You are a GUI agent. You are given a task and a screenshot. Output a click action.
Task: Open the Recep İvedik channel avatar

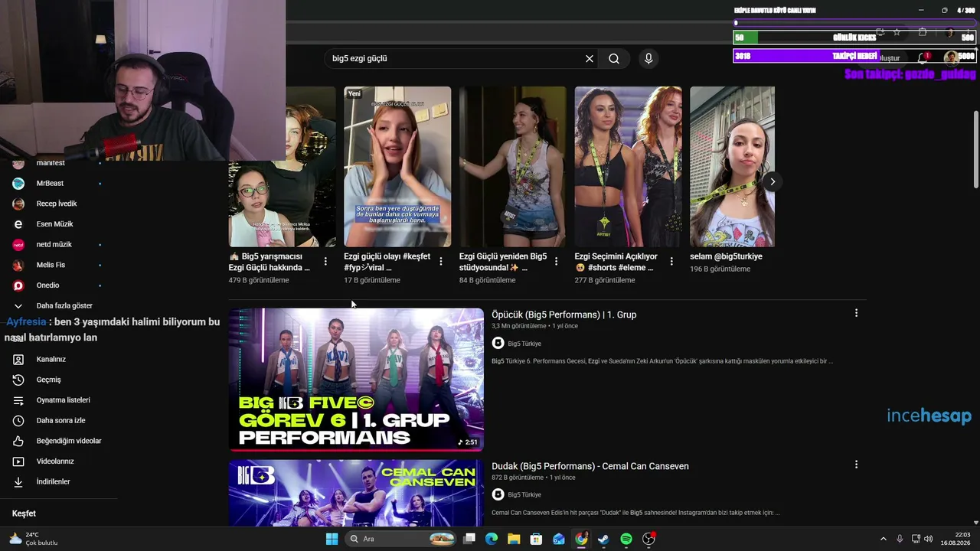click(18, 204)
